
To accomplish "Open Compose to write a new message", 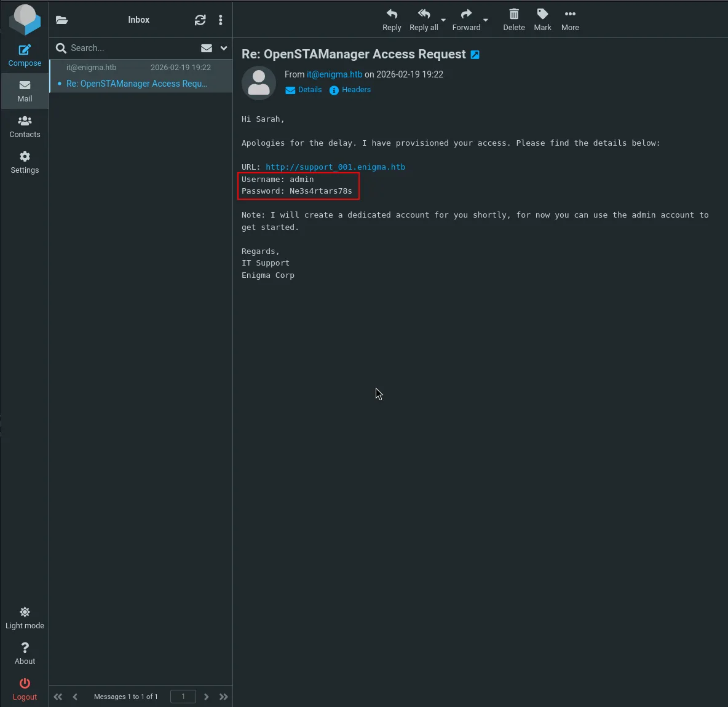I will (x=25, y=56).
